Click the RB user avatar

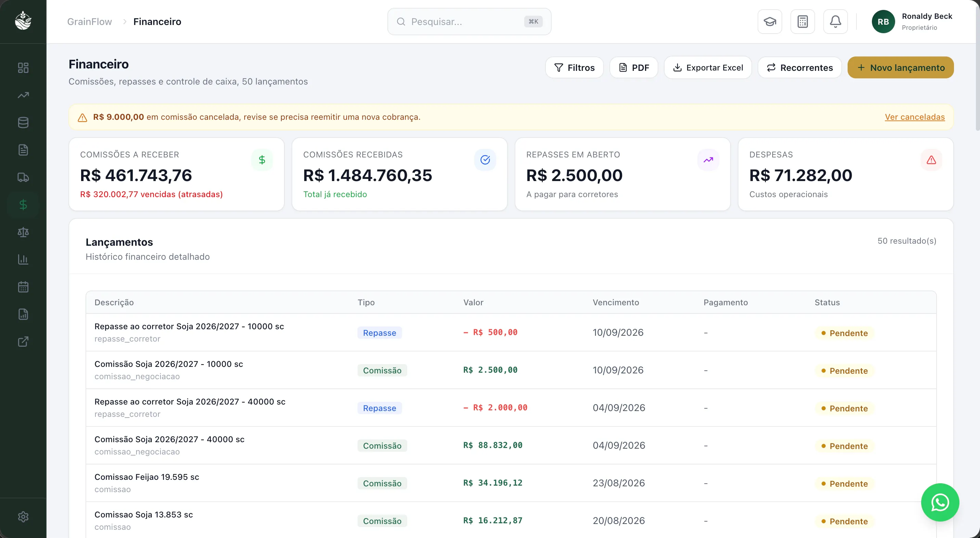pos(883,22)
